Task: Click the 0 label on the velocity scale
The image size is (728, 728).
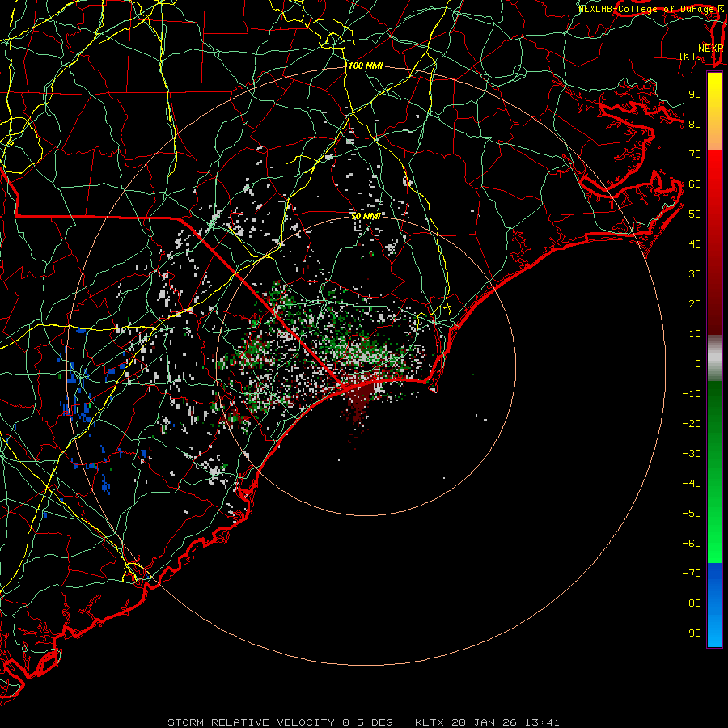Action: click(x=698, y=363)
